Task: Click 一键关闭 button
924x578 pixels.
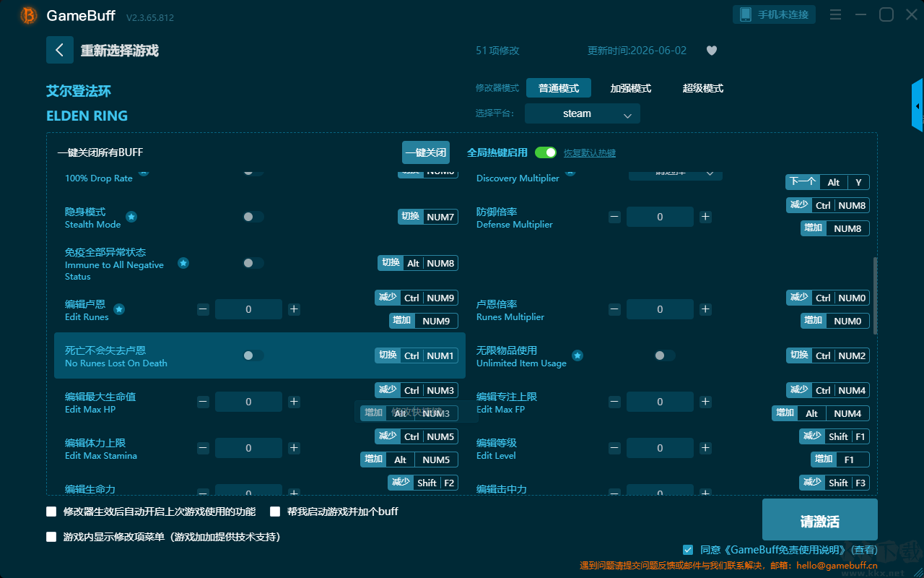Action: point(426,152)
